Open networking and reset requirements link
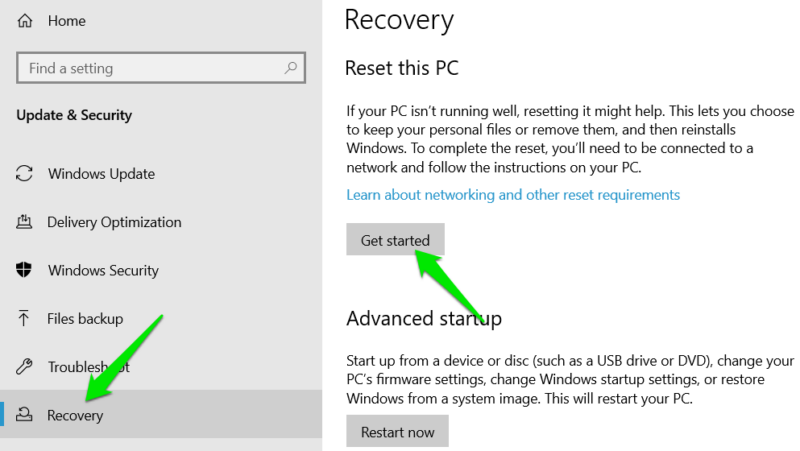This screenshot has height=451, width=800. pos(513,195)
